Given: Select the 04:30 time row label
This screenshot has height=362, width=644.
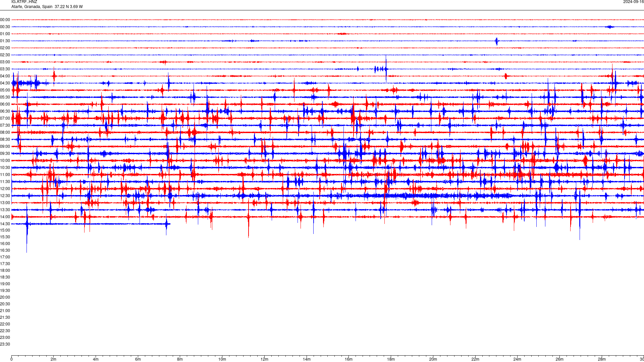Looking at the screenshot, I should click(5, 83).
